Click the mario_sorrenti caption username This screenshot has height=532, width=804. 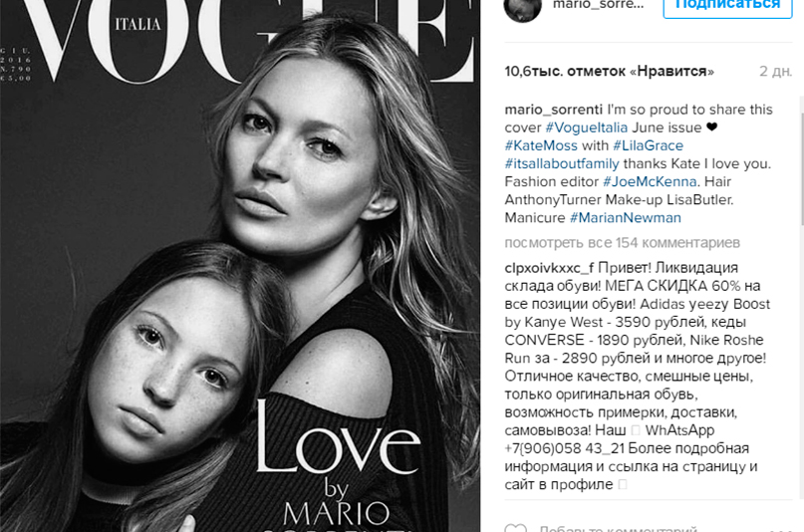tap(553, 110)
